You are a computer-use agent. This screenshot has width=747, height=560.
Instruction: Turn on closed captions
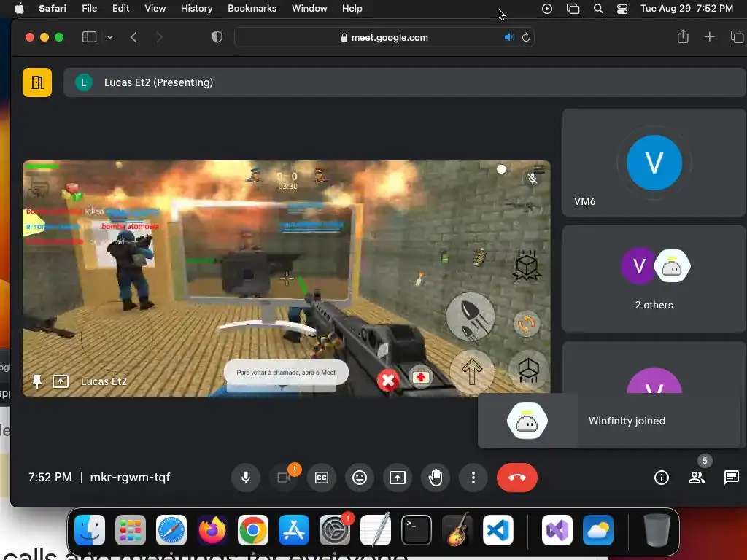click(x=322, y=477)
